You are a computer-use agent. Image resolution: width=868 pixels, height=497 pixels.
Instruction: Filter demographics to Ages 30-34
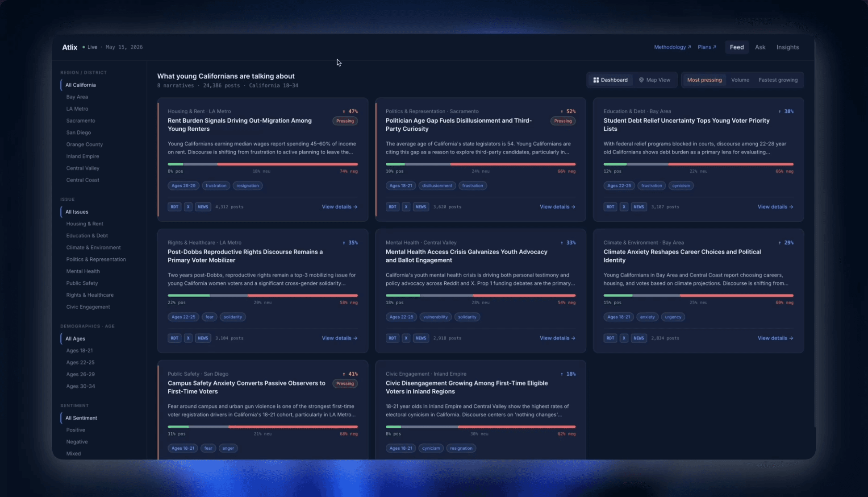(x=81, y=386)
